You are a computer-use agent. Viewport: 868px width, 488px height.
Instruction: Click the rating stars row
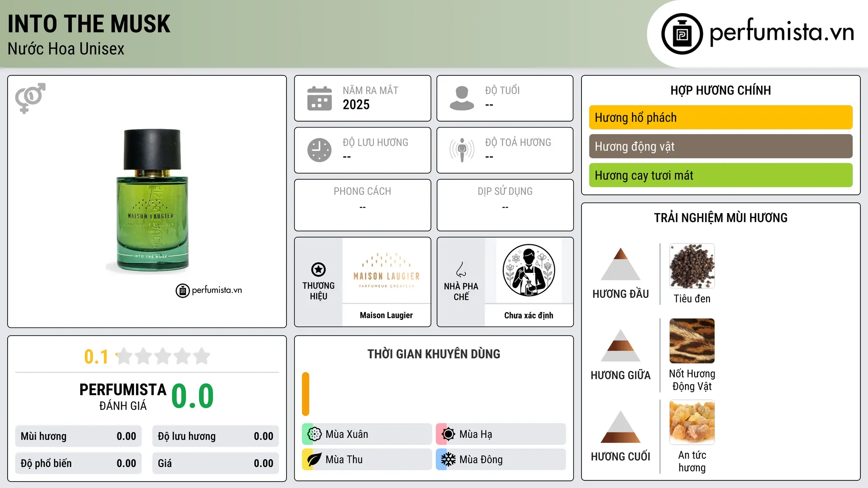click(x=163, y=356)
